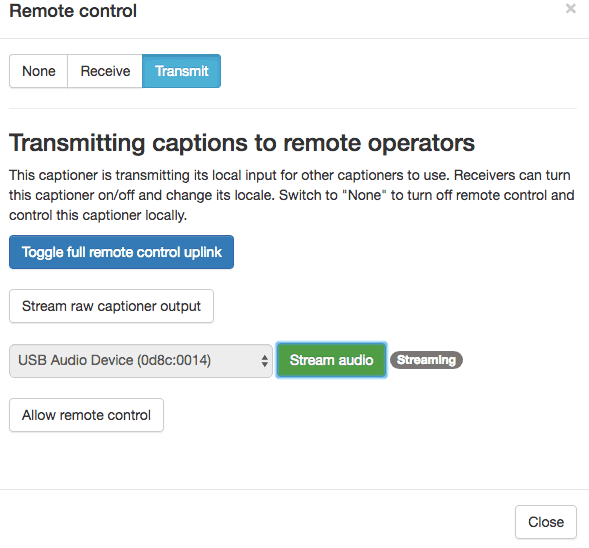Click the Transmitting captions to remote operators heading
Screen dimensions: 589x548
pyautogui.click(x=242, y=143)
